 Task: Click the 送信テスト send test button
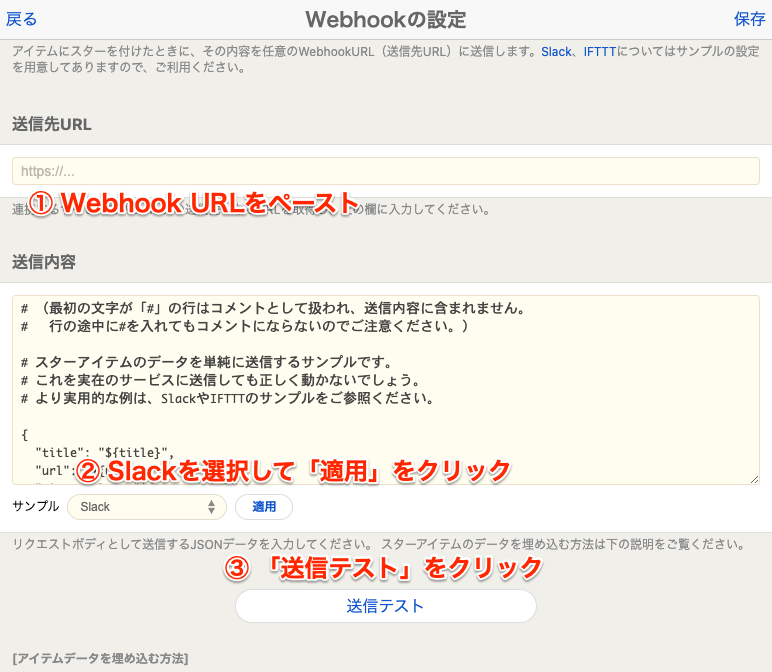click(x=385, y=606)
